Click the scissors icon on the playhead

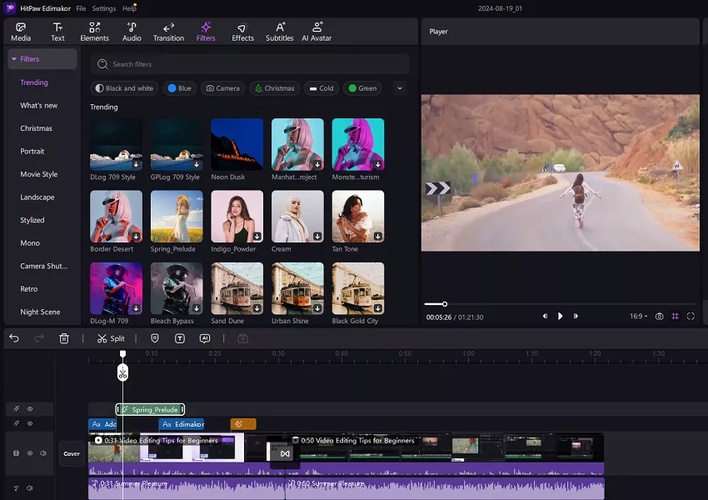pyautogui.click(x=123, y=373)
